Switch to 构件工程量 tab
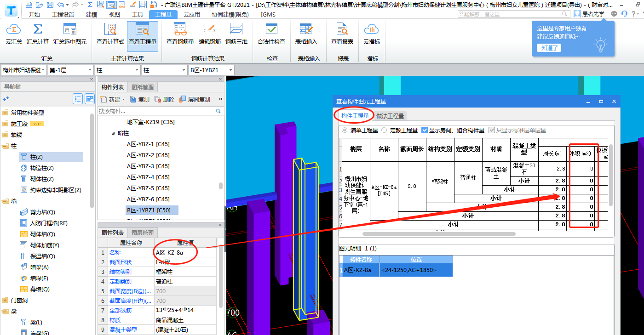Screen dimensions: 644x335 tap(355, 116)
